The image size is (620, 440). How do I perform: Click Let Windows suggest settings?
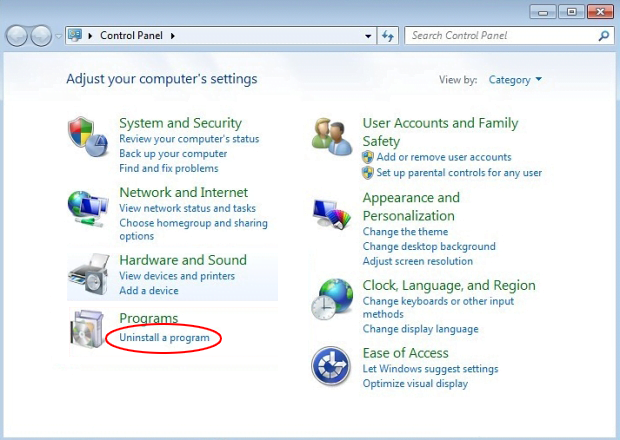[430, 368]
